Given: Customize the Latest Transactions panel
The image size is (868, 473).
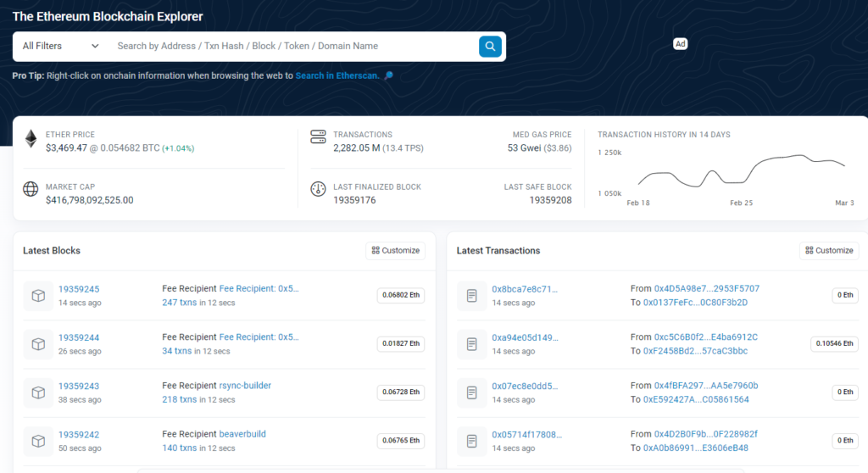Looking at the screenshot, I should (x=829, y=250).
